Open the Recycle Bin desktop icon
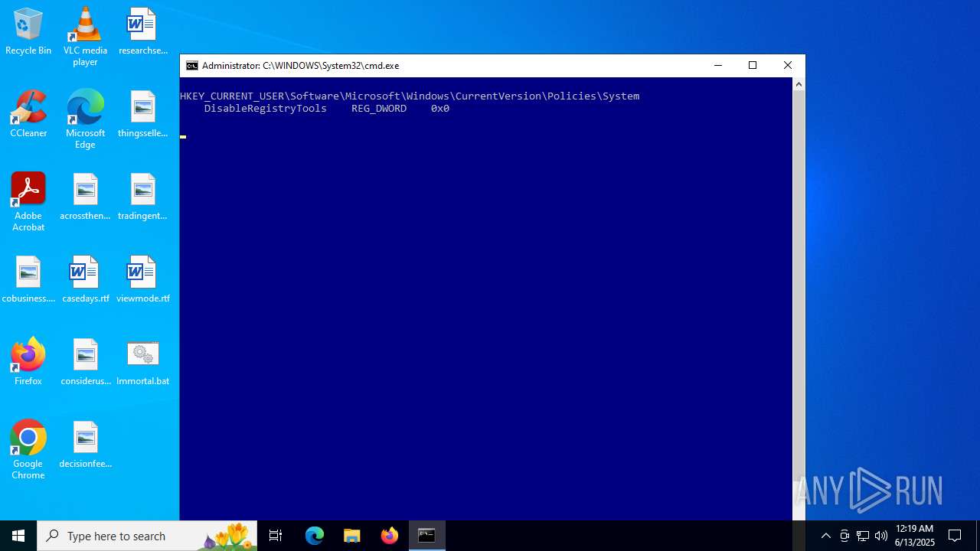 (x=28, y=32)
